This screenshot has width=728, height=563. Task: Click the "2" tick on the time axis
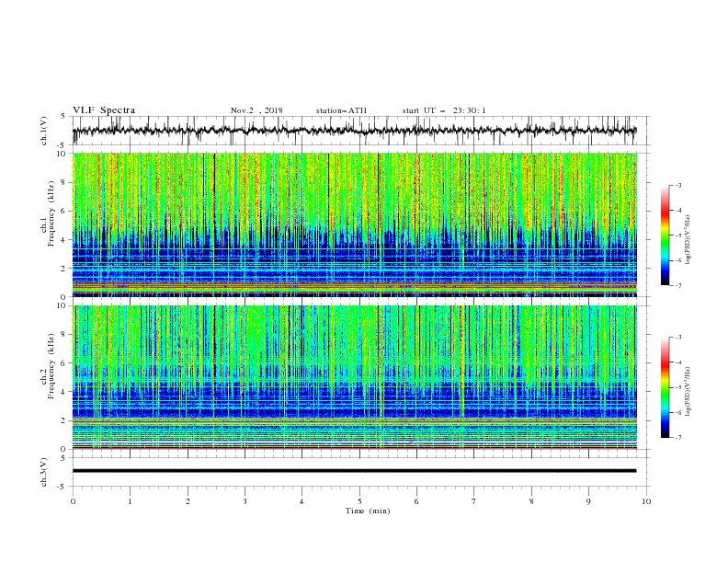pos(188,501)
